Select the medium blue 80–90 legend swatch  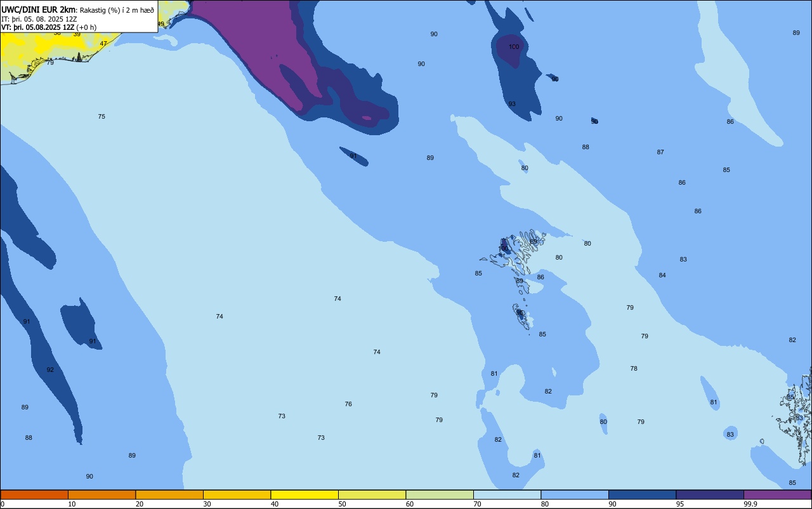575,494
